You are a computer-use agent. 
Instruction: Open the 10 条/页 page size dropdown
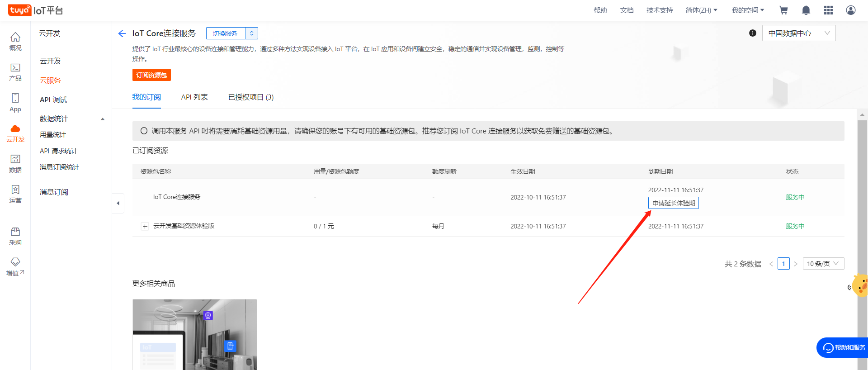tap(823, 264)
